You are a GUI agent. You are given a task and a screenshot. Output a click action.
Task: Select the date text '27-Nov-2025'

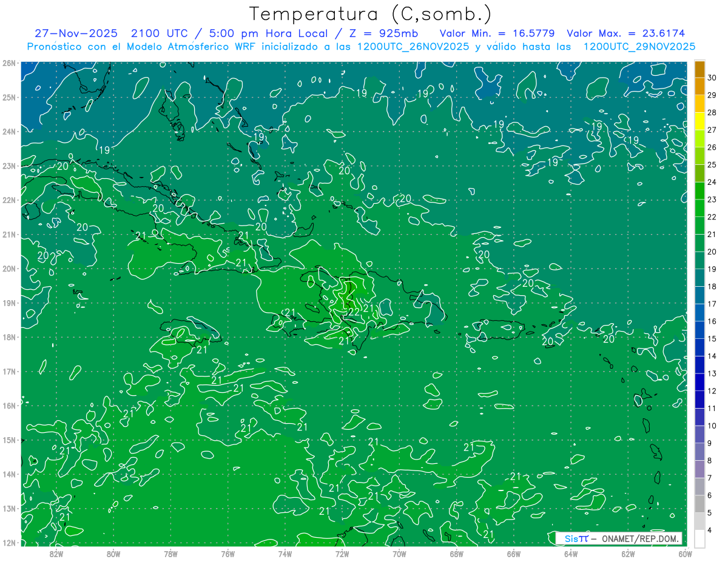78,33
